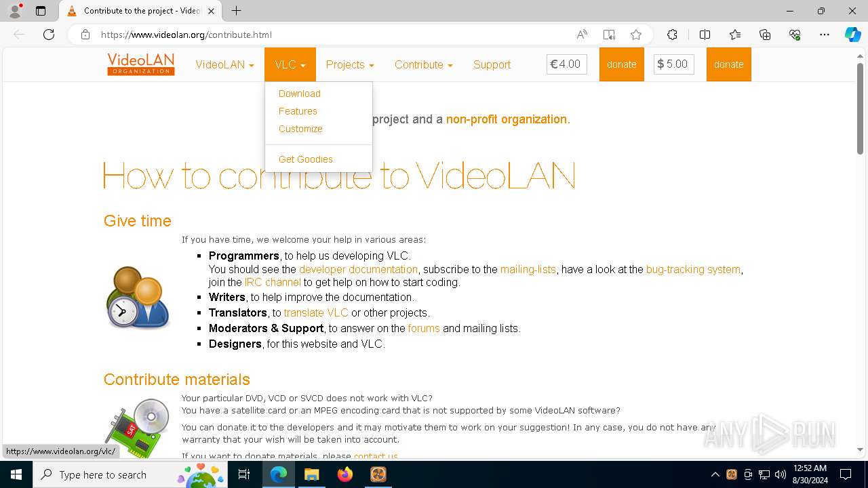This screenshot has width=868, height=488.
Task: Click the contact us link
Action: coord(376,456)
